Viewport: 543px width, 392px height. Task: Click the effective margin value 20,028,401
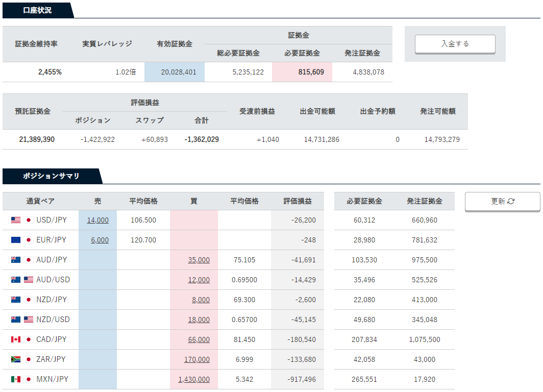coord(179,72)
